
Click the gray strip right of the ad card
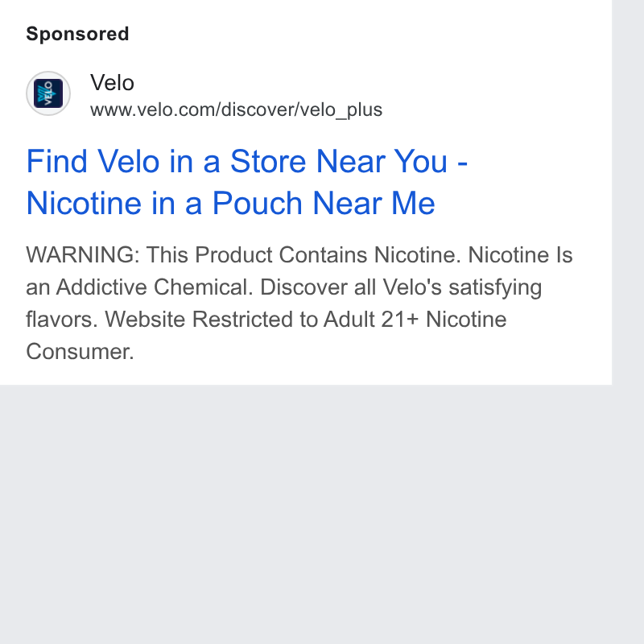(628, 192)
